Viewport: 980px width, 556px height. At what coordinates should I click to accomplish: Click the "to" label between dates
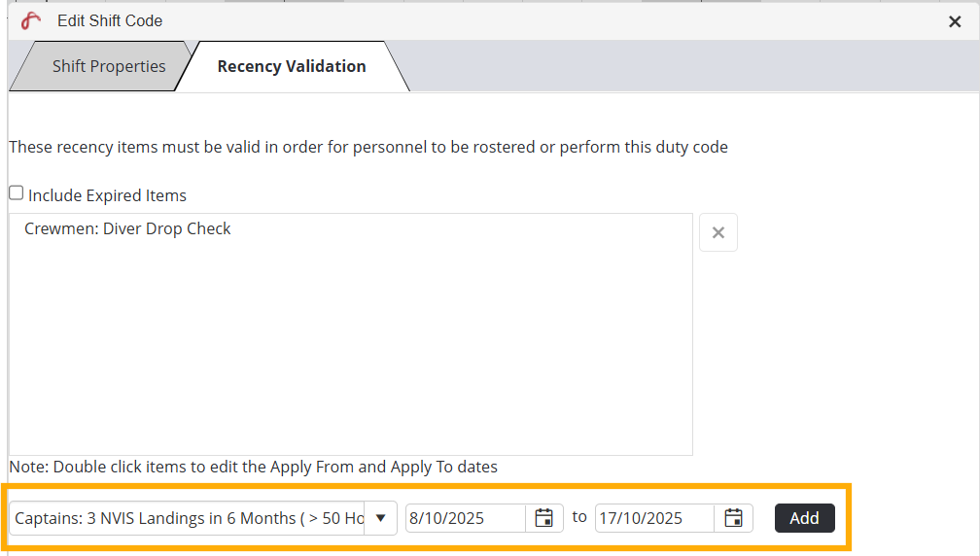[579, 517]
